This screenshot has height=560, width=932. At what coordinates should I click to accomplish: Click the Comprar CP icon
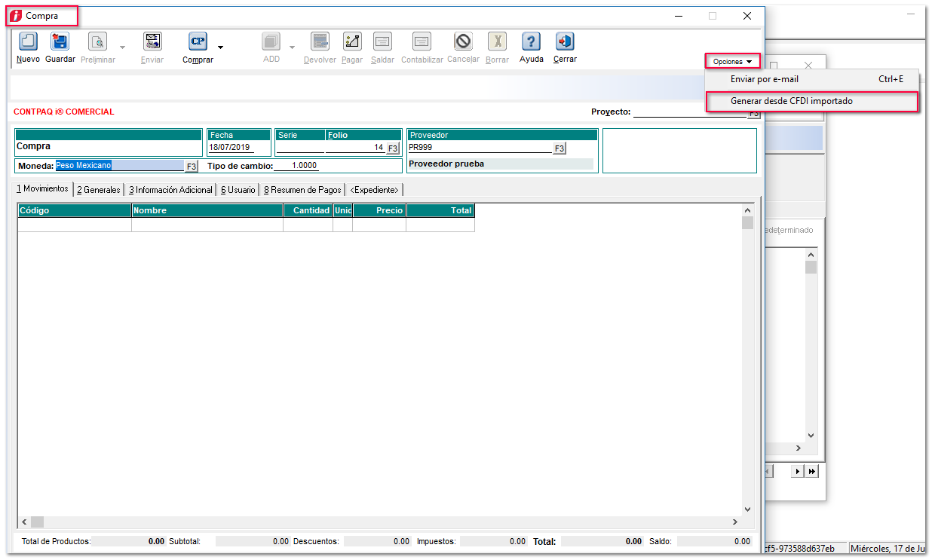[198, 41]
